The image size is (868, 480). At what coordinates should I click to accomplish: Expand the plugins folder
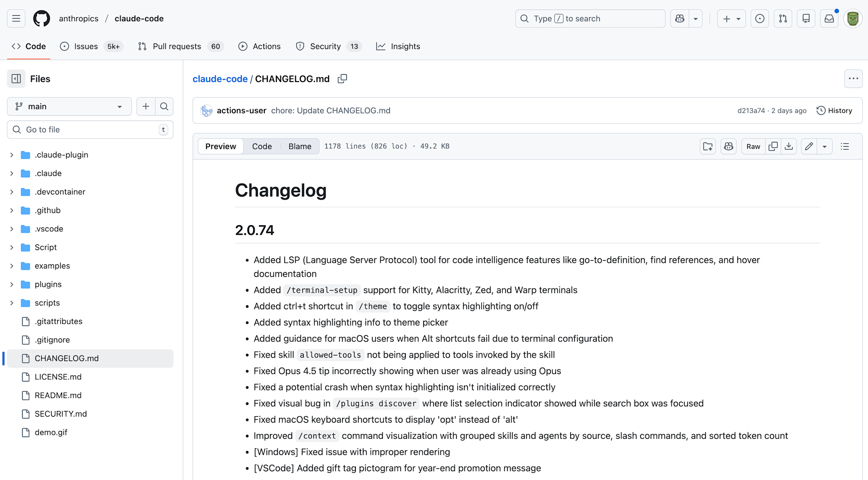(x=12, y=284)
